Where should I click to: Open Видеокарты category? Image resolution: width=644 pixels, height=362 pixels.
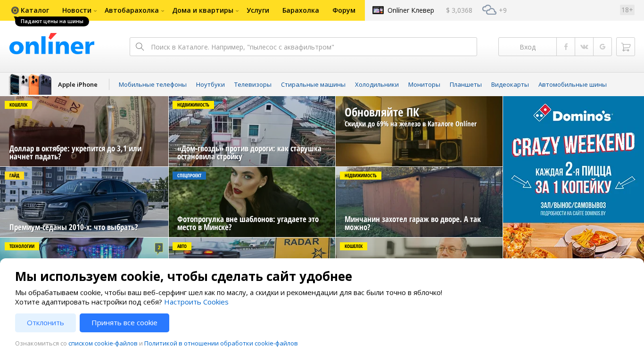510,85
